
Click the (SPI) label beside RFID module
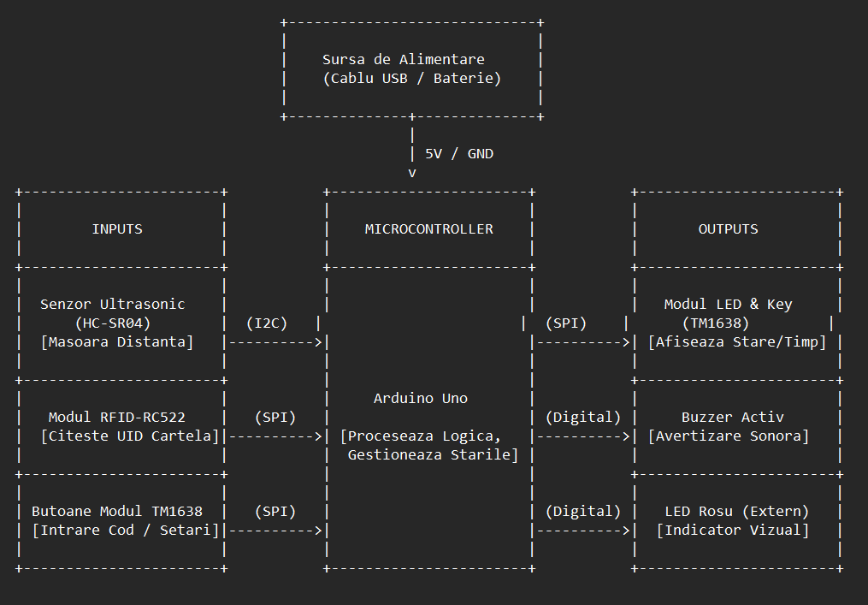coord(275,418)
